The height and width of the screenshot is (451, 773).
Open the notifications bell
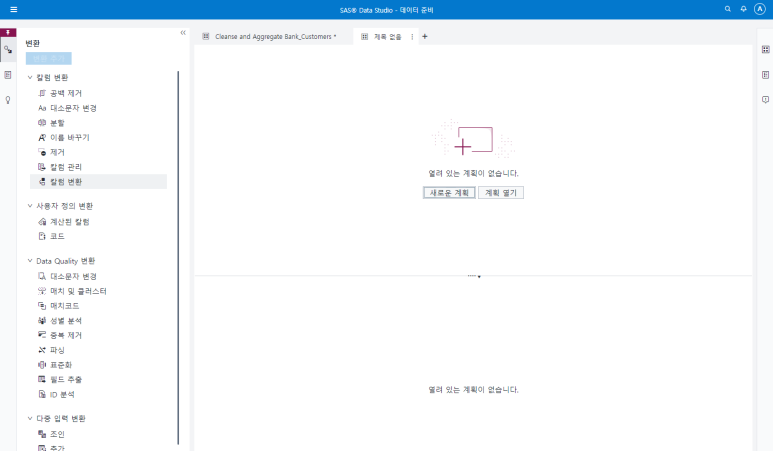743,9
